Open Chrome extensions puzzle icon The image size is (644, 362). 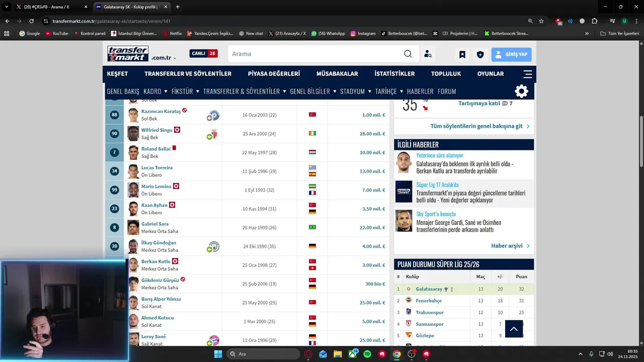(x=595, y=21)
